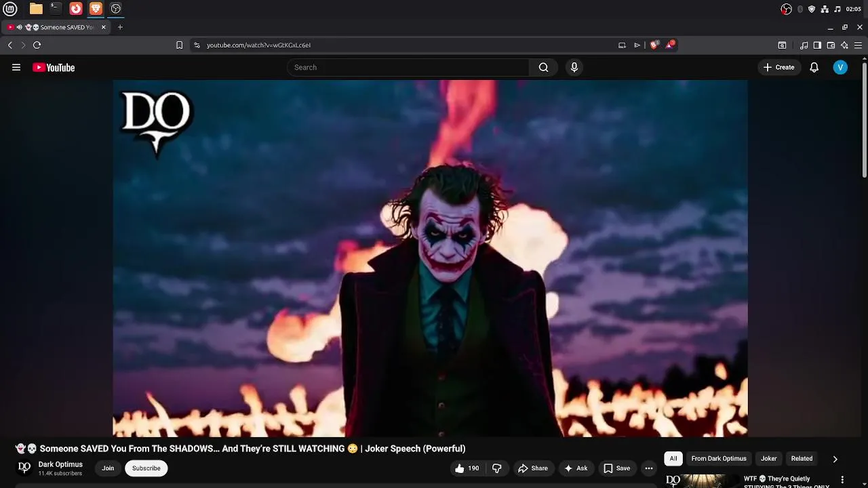Go back to previous page

(x=10, y=45)
